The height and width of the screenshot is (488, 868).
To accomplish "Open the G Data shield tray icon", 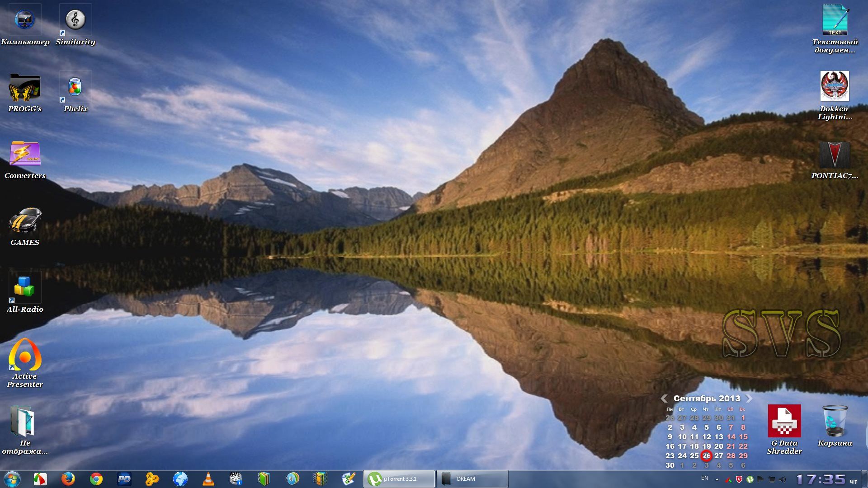I will [x=739, y=479].
